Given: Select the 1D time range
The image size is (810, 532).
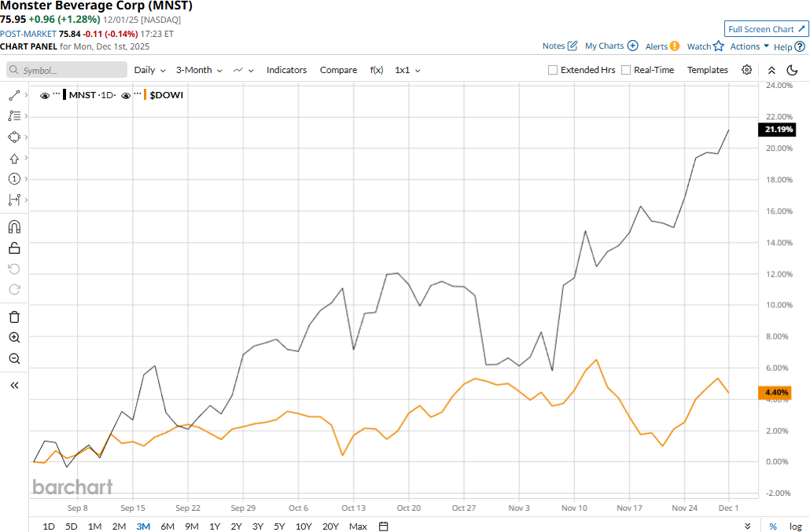Looking at the screenshot, I should pyautogui.click(x=49, y=526).
